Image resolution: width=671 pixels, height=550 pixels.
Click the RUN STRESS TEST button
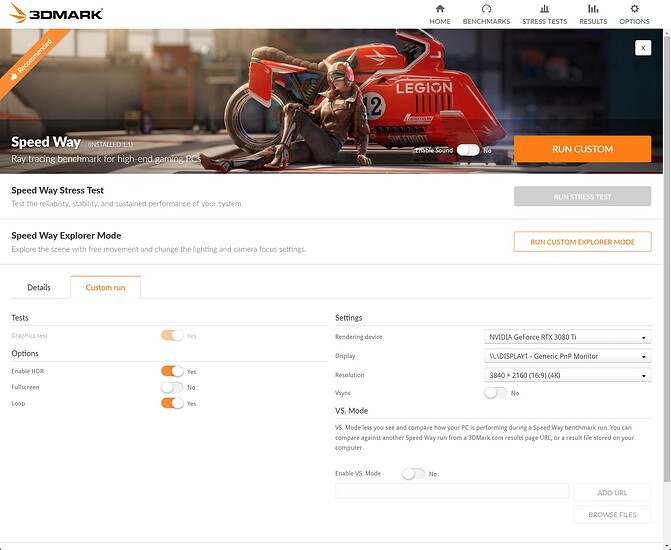pos(582,196)
